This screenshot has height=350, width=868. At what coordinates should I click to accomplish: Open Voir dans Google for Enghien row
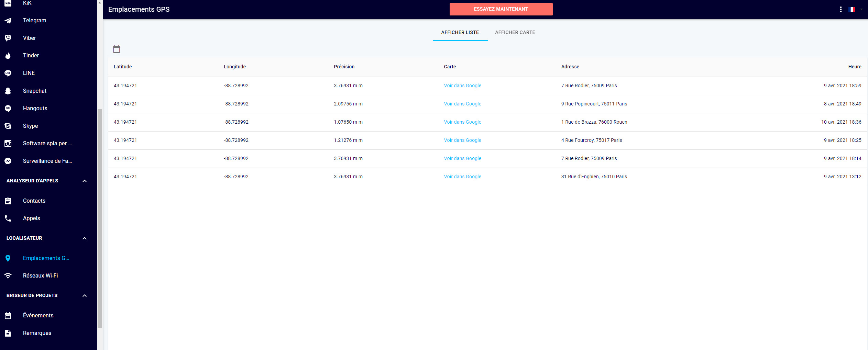(462, 177)
